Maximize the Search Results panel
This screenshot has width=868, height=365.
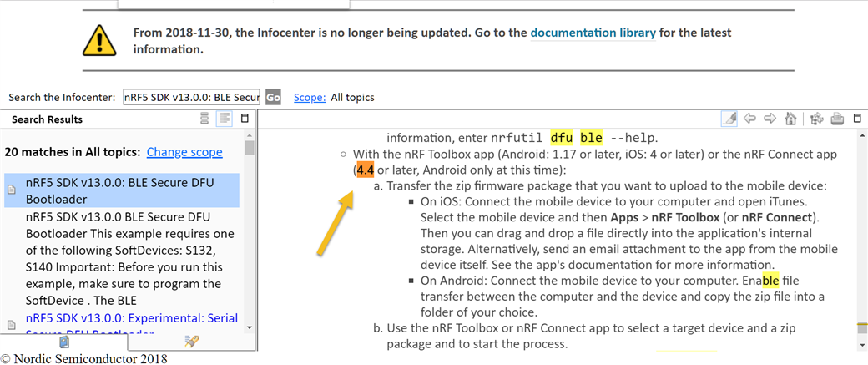245,119
